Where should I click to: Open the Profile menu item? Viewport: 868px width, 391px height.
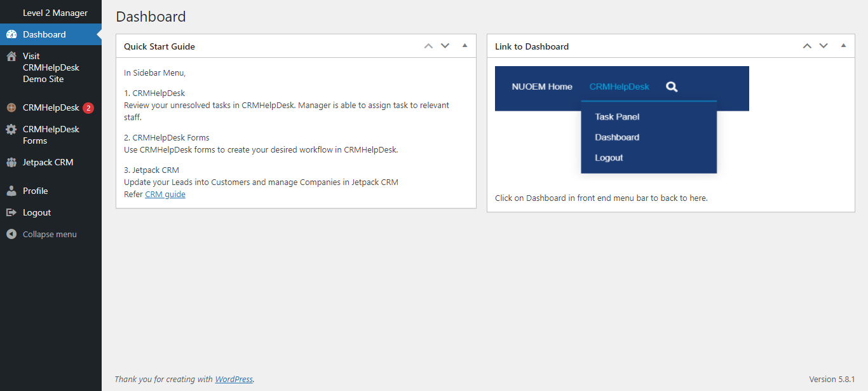point(51,191)
